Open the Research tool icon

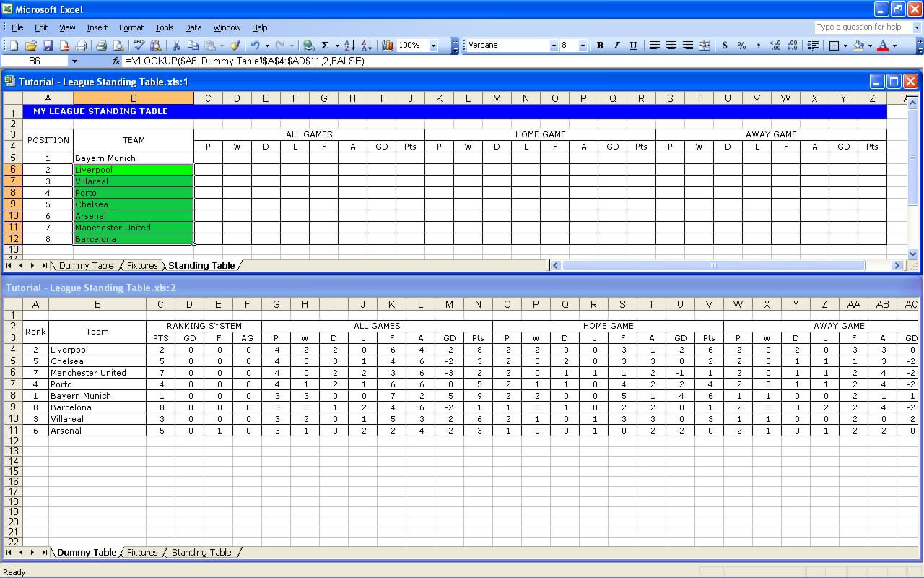(x=155, y=46)
